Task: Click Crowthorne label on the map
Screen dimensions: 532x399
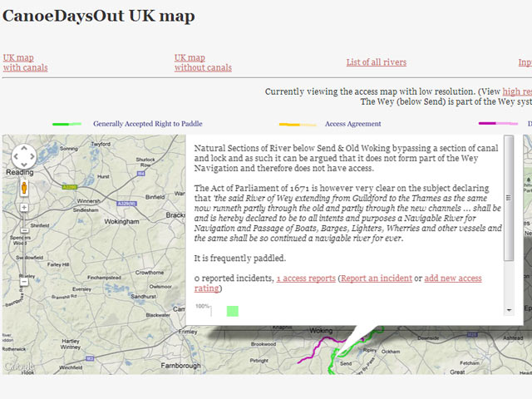Action: pos(150,273)
